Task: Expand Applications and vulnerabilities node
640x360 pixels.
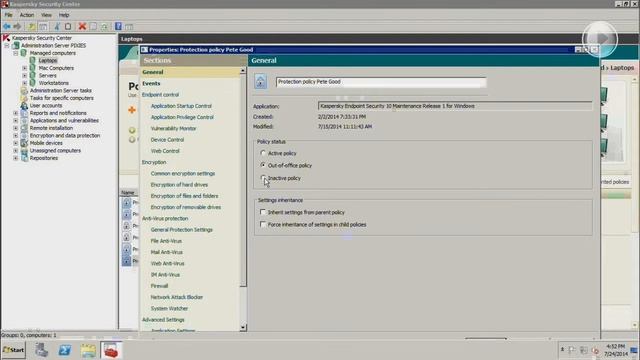Action: click(x=16, y=120)
